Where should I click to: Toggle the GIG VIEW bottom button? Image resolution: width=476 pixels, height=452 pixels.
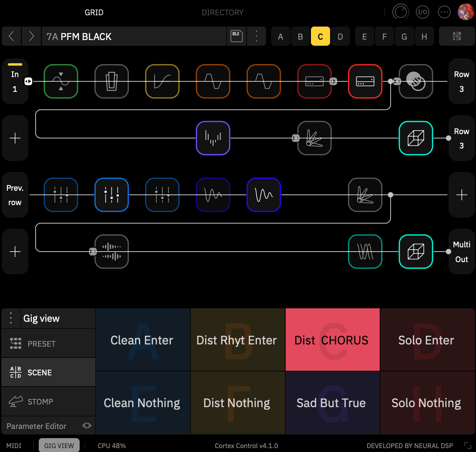(59, 445)
